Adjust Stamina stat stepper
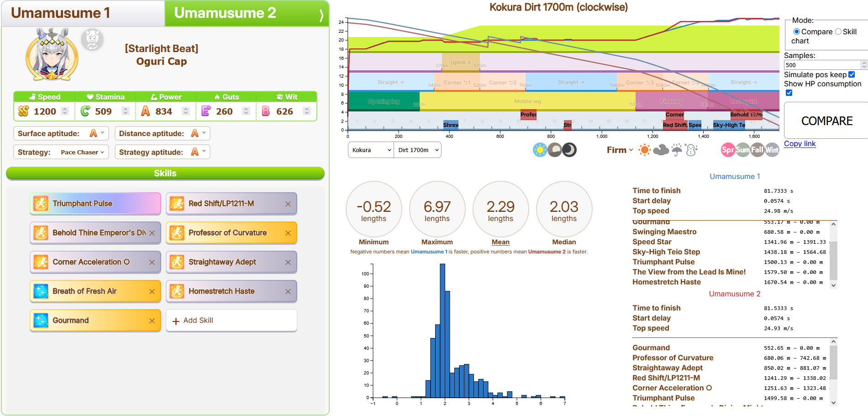Viewport: 868px width, 416px height. 126,111
